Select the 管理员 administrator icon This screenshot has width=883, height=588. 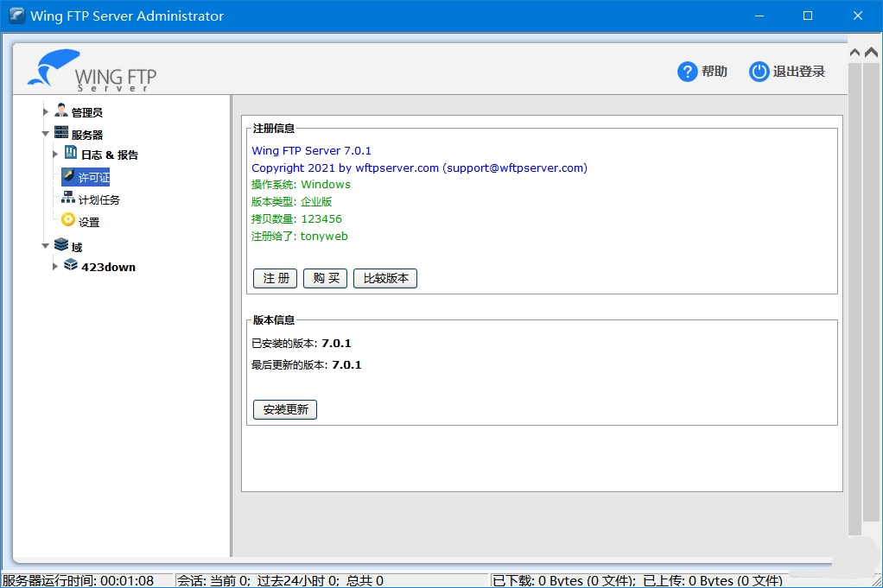pos(60,111)
